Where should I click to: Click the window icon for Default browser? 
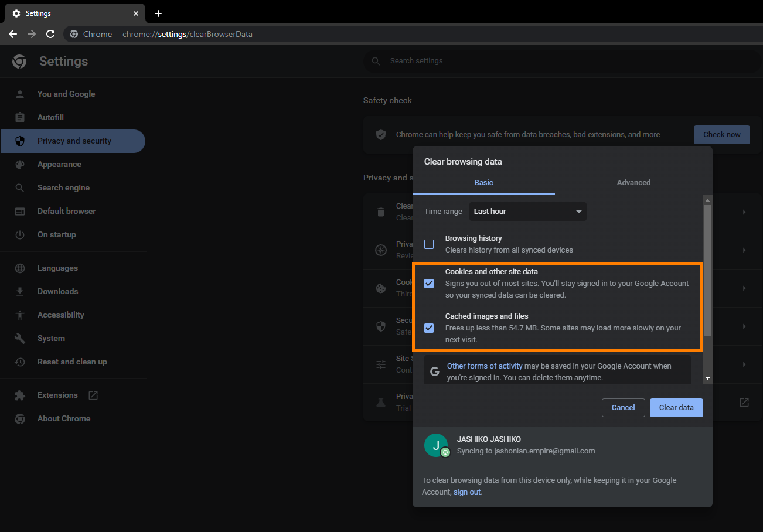(x=20, y=211)
